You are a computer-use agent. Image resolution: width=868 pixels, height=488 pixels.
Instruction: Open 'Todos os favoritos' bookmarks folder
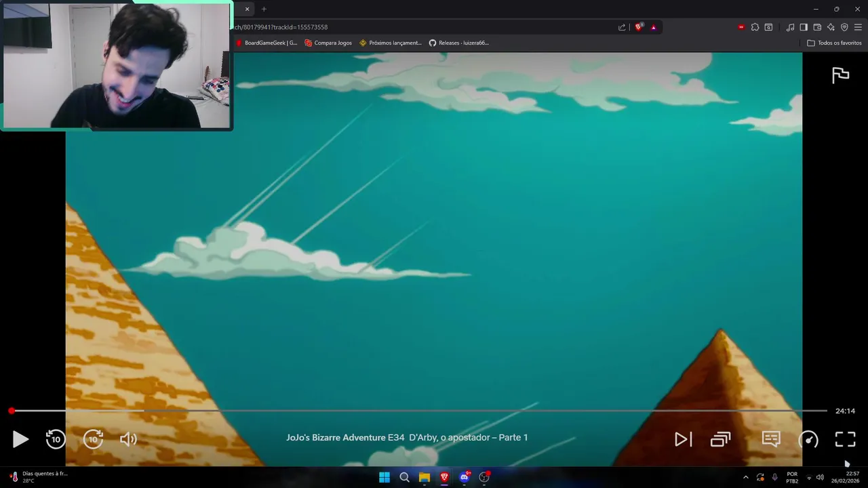click(x=834, y=43)
